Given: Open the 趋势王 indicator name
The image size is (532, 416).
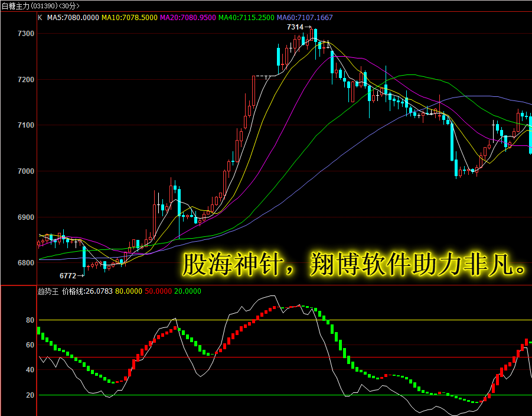Looking at the screenshot, I should [x=48, y=291].
